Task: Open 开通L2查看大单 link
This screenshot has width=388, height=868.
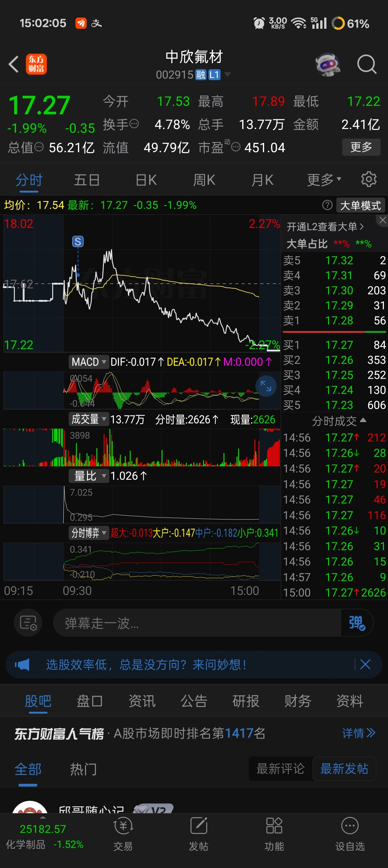Action: [x=325, y=226]
